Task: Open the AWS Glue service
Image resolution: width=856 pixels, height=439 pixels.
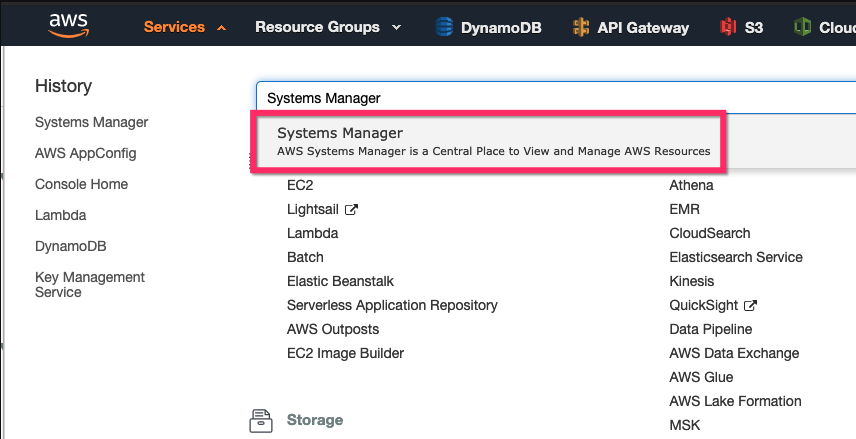Action: [702, 377]
